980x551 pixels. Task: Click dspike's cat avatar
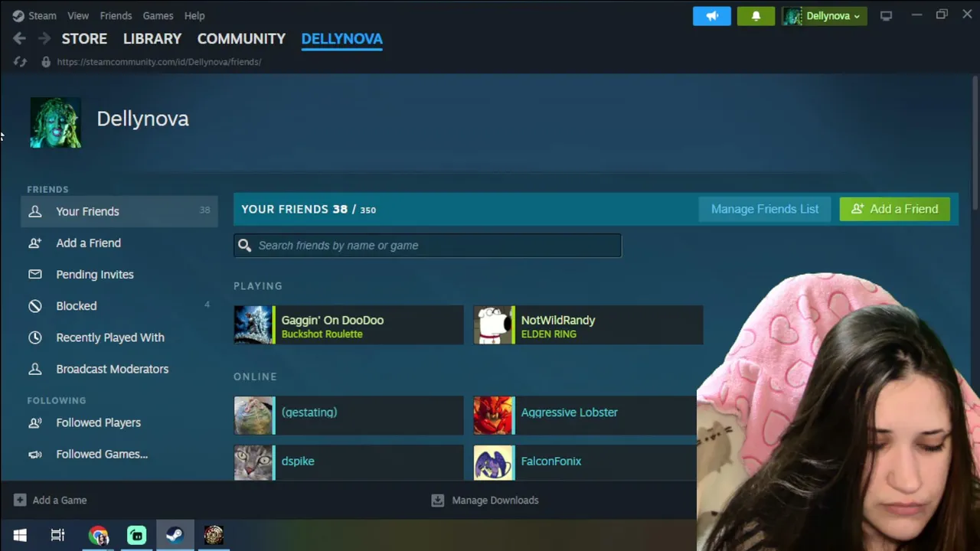253,462
